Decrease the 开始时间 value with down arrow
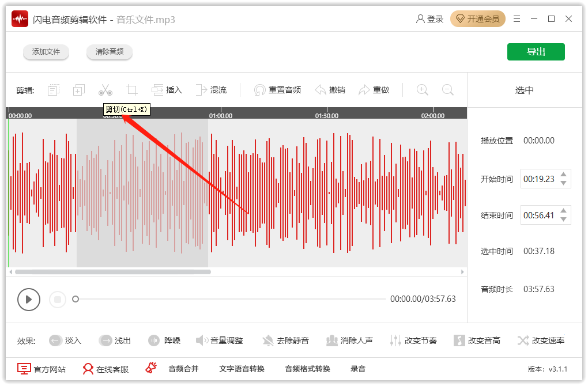 (563, 183)
